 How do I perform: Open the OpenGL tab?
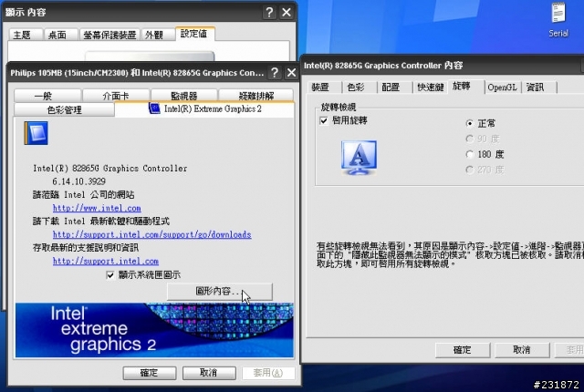(x=502, y=88)
